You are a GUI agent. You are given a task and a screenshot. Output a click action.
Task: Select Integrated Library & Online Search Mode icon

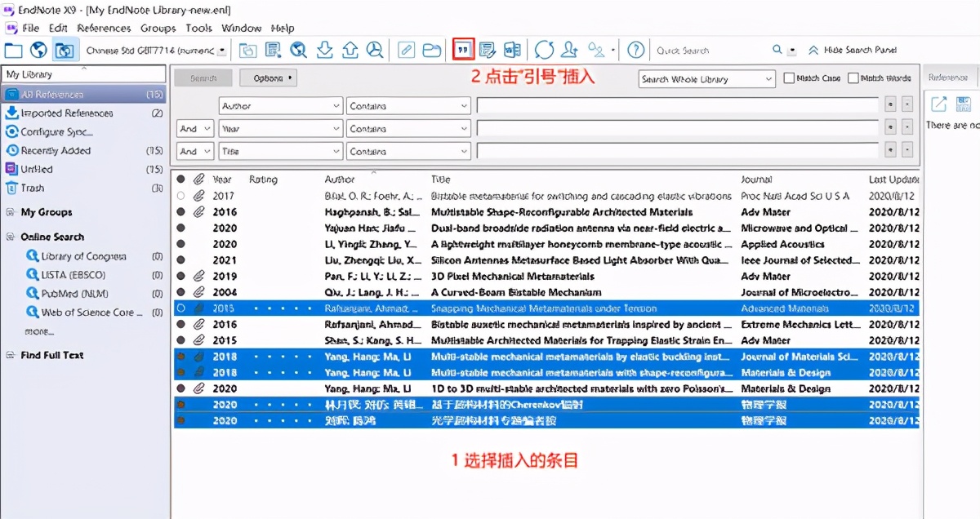tap(64, 50)
